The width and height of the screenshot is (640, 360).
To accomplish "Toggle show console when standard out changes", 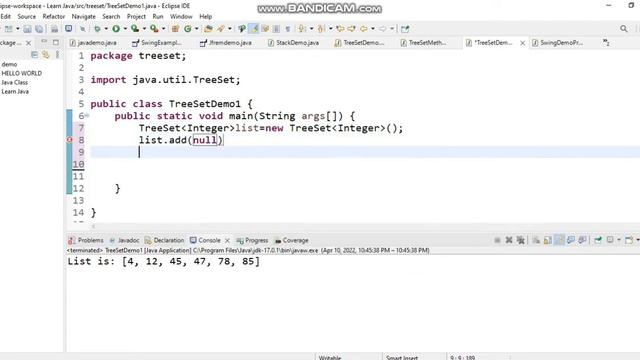I will tap(571, 240).
